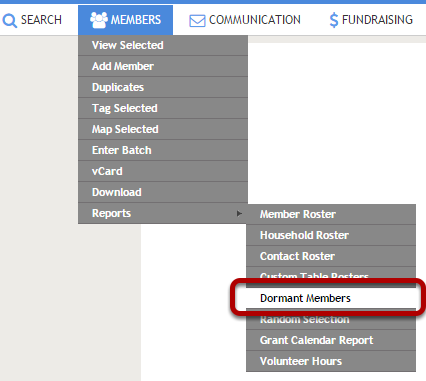
Task: Open the MEMBERS tab label
Action: click(136, 20)
